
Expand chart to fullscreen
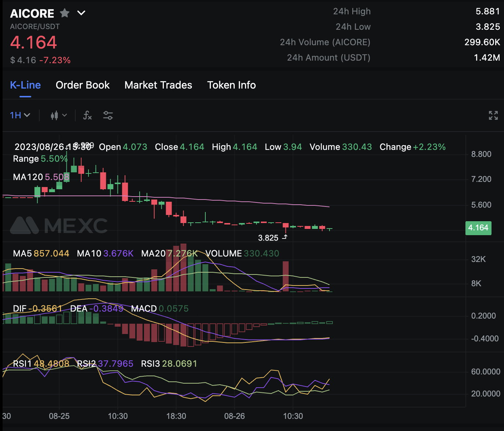(x=493, y=115)
